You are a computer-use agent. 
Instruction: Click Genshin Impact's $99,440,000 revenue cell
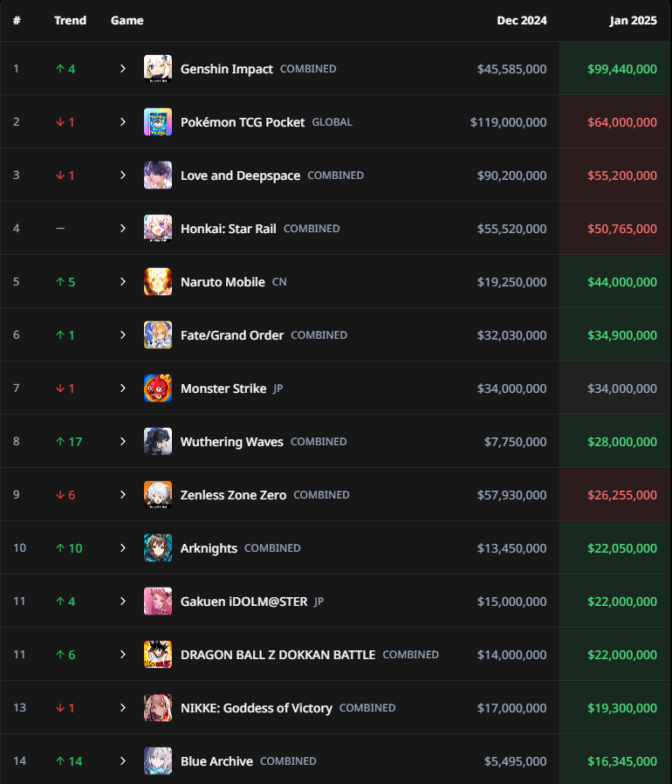click(616, 69)
